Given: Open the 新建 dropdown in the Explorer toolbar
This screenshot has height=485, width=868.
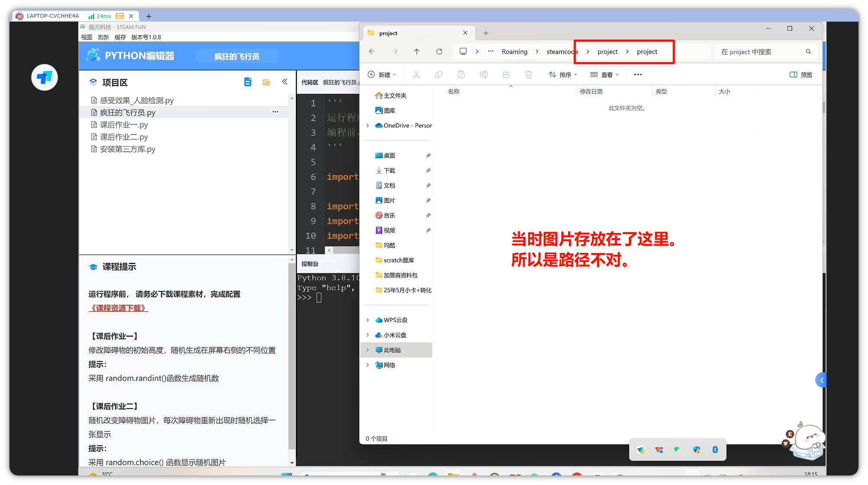Looking at the screenshot, I should coord(382,75).
